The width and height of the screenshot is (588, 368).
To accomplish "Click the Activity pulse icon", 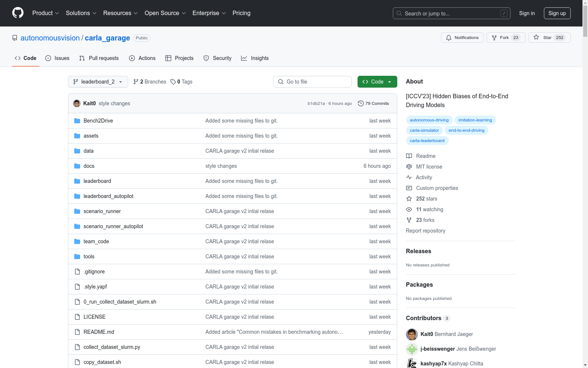I will coord(409,177).
